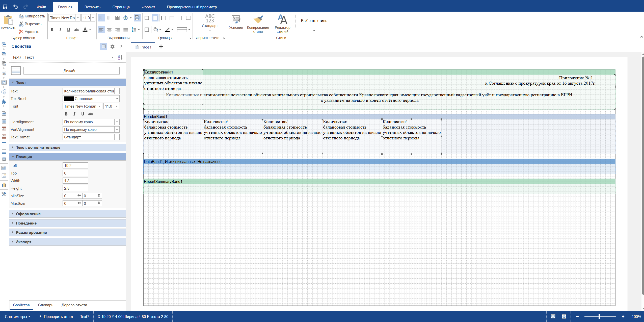Toggle the top border icon
The width and height of the screenshot is (644, 322).
[x=172, y=18]
